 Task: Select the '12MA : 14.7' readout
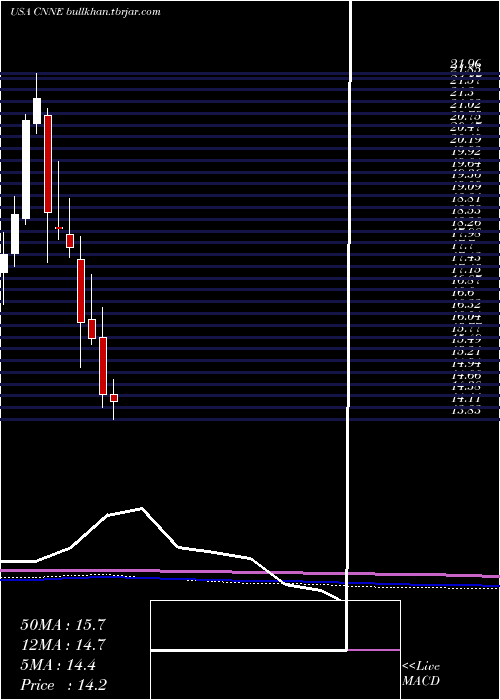[62, 645]
